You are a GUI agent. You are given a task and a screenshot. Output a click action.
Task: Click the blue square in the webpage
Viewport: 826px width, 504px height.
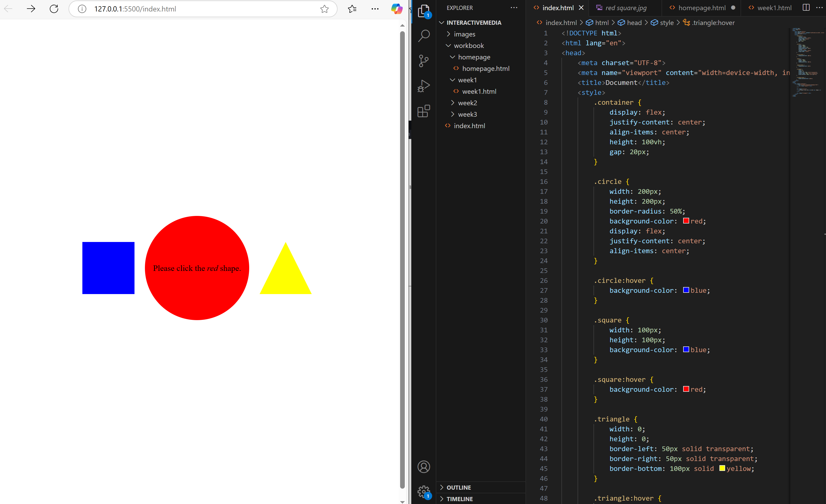(108, 268)
